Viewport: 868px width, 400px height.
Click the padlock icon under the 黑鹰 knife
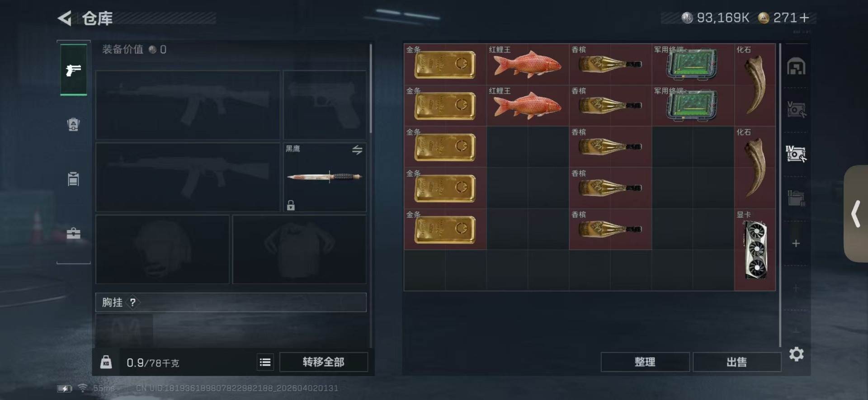[x=291, y=205]
